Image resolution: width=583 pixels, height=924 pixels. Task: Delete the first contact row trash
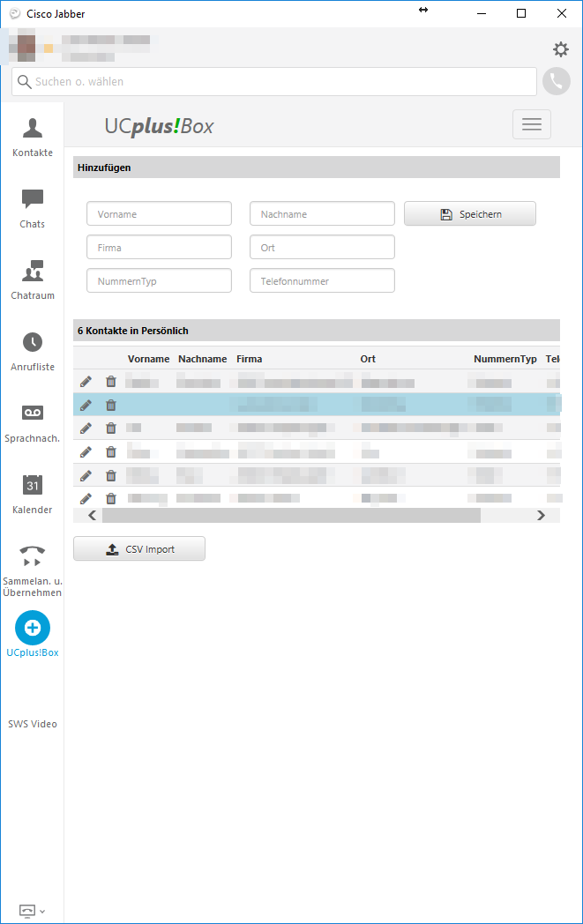click(111, 381)
